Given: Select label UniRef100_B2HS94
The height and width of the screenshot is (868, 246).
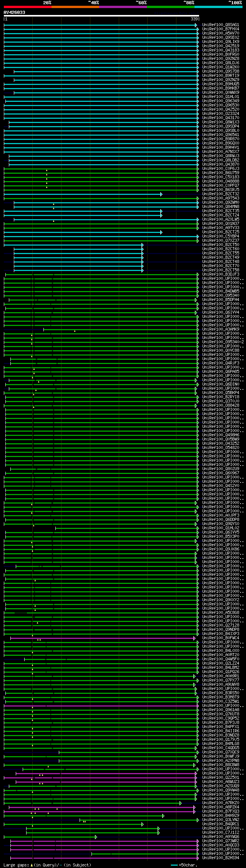Looking at the screenshot, I should tap(221, 858).
